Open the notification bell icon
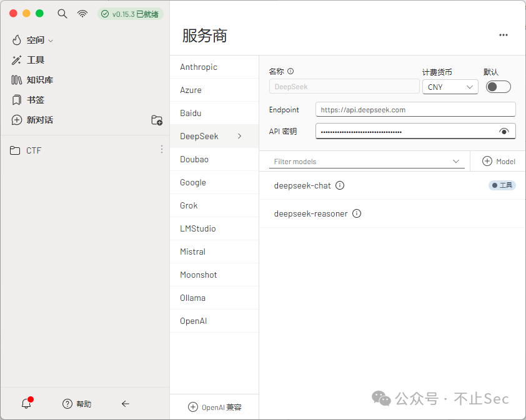The height and width of the screenshot is (420, 526). pyautogui.click(x=26, y=404)
